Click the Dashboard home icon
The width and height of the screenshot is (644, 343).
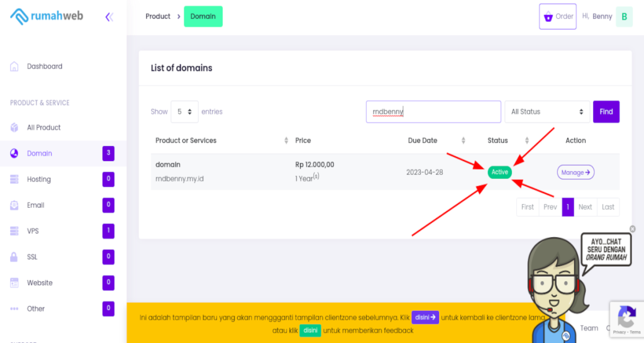pyautogui.click(x=14, y=67)
